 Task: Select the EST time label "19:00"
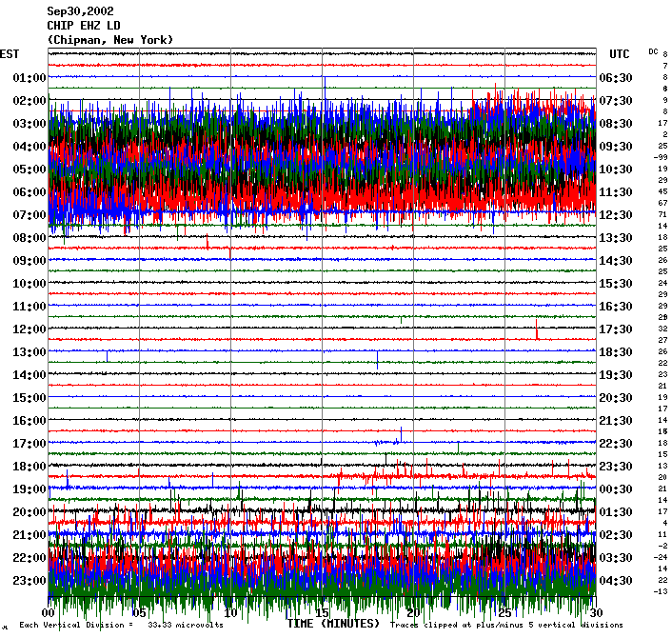30,489
